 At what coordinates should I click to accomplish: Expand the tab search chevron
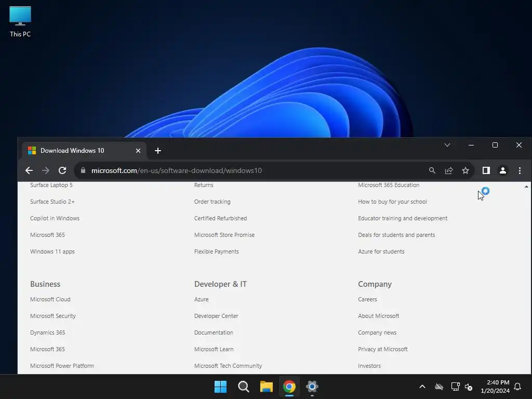click(x=447, y=145)
